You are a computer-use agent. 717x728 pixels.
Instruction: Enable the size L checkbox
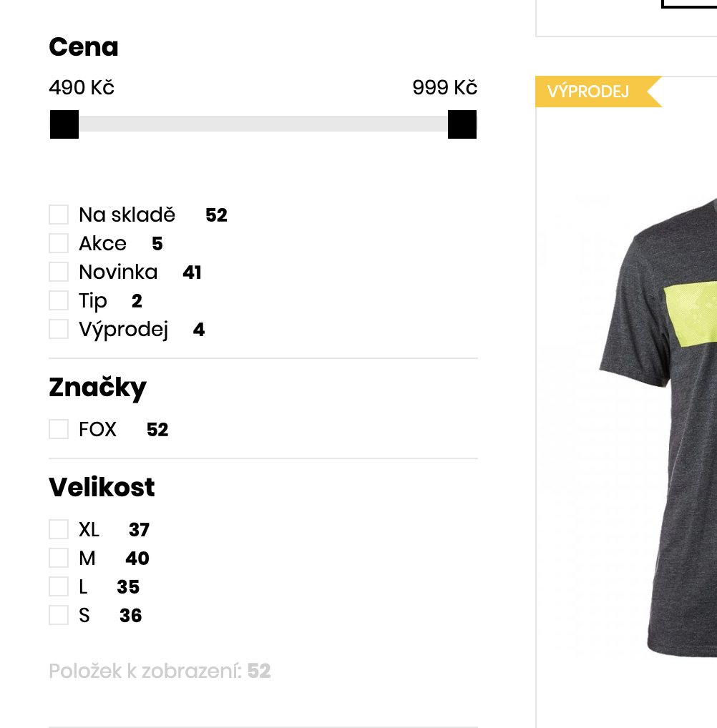coord(59,586)
